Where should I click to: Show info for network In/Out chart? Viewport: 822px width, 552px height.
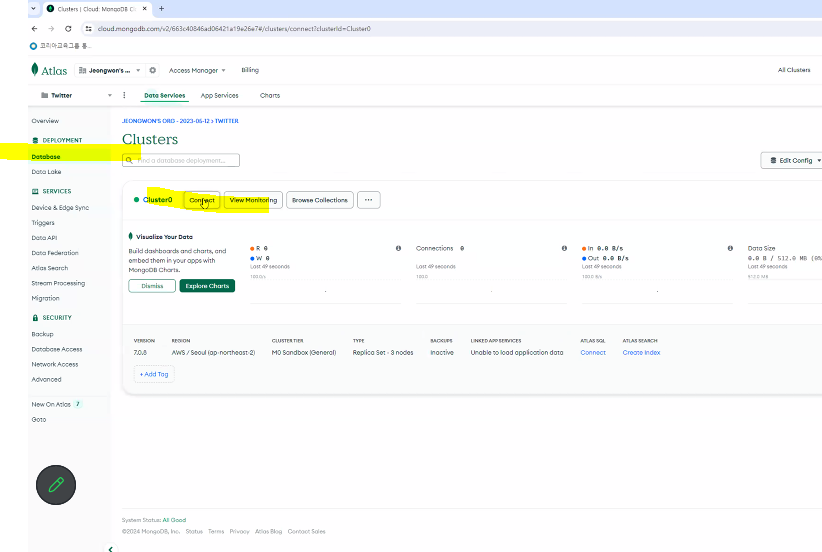pos(730,248)
